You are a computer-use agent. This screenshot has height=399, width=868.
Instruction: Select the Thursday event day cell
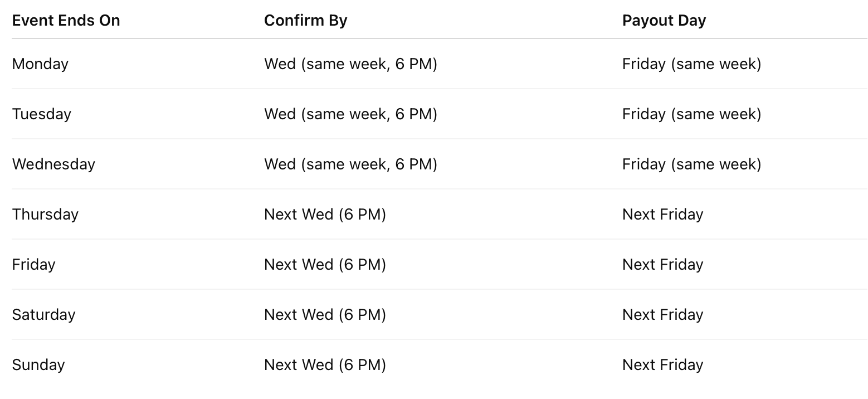pyautogui.click(x=45, y=215)
